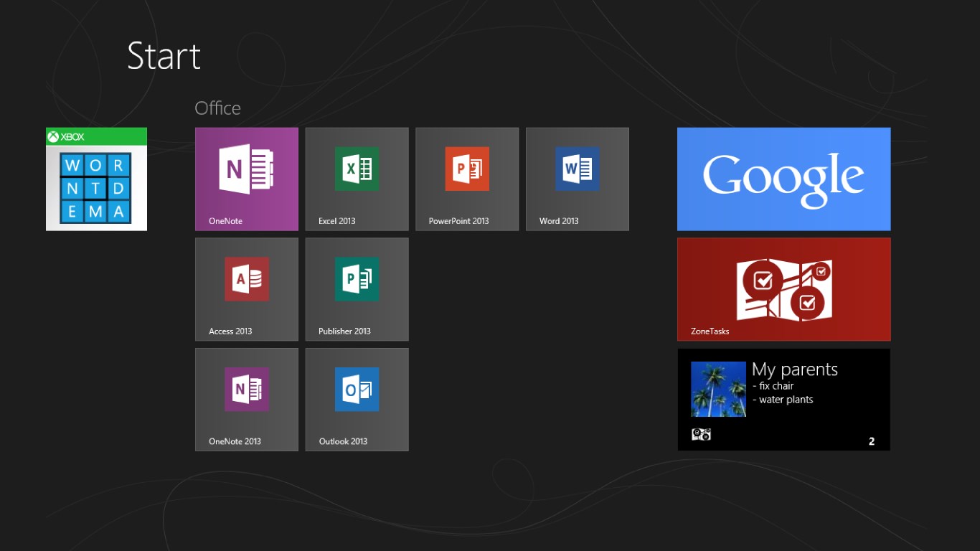Click the green XBOX banner on the game tile
The height and width of the screenshot is (551, 980).
click(96, 136)
